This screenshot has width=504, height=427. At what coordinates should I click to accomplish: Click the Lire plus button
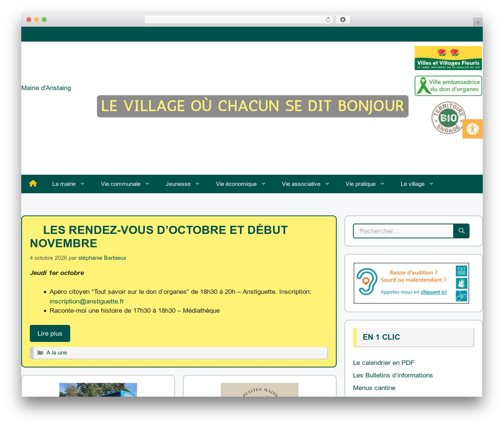[50, 333]
